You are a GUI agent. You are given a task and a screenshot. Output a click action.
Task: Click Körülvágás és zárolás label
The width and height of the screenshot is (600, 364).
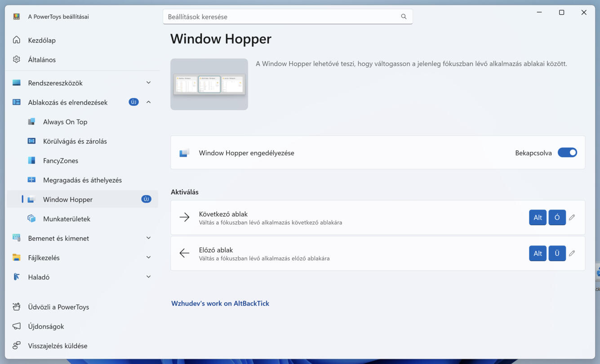(75, 141)
